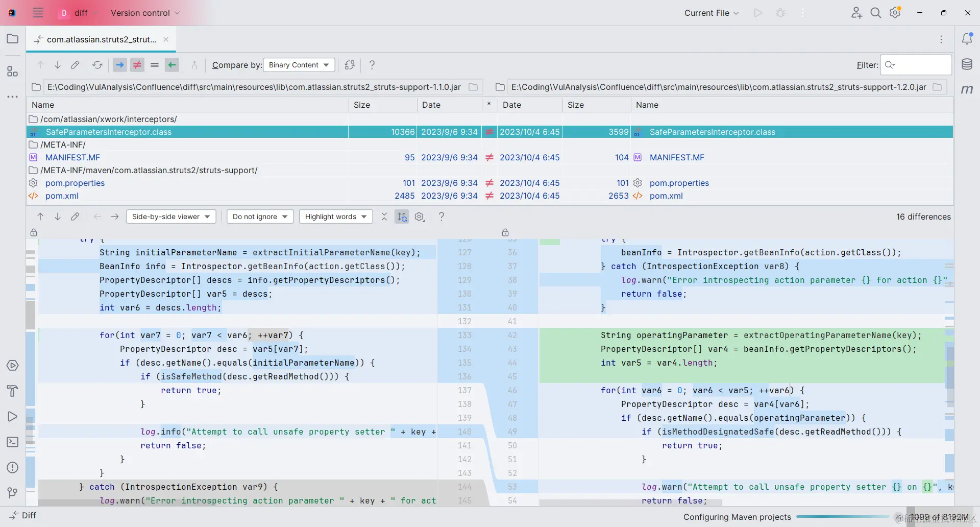Open the Services tool window

pos(13,366)
